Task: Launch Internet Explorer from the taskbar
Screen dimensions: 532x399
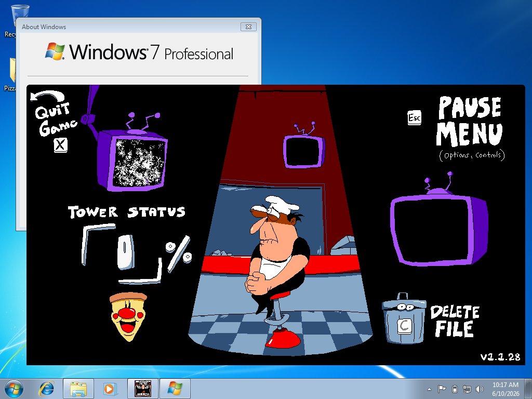Action: point(46,389)
